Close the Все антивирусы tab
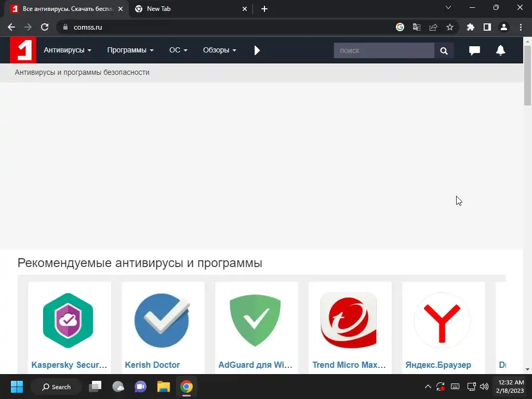Viewport: 532px width, 399px height. (121, 9)
